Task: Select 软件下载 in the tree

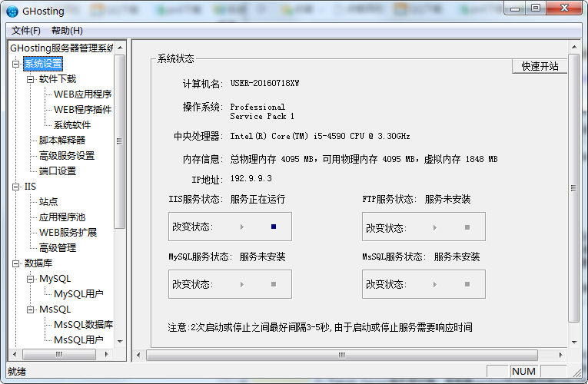Action: (58, 79)
